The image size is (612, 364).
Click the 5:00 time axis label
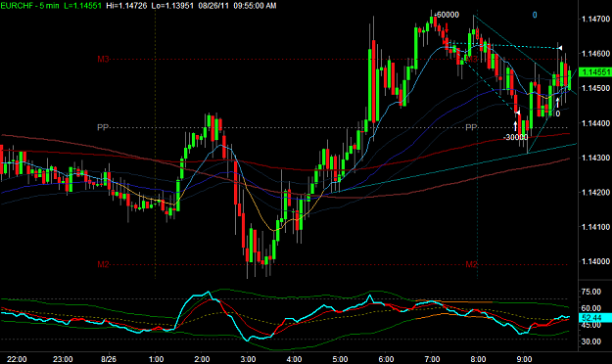point(341,359)
